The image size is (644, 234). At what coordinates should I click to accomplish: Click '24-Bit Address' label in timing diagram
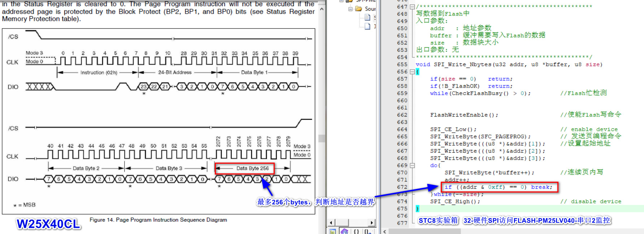[175, 72]
